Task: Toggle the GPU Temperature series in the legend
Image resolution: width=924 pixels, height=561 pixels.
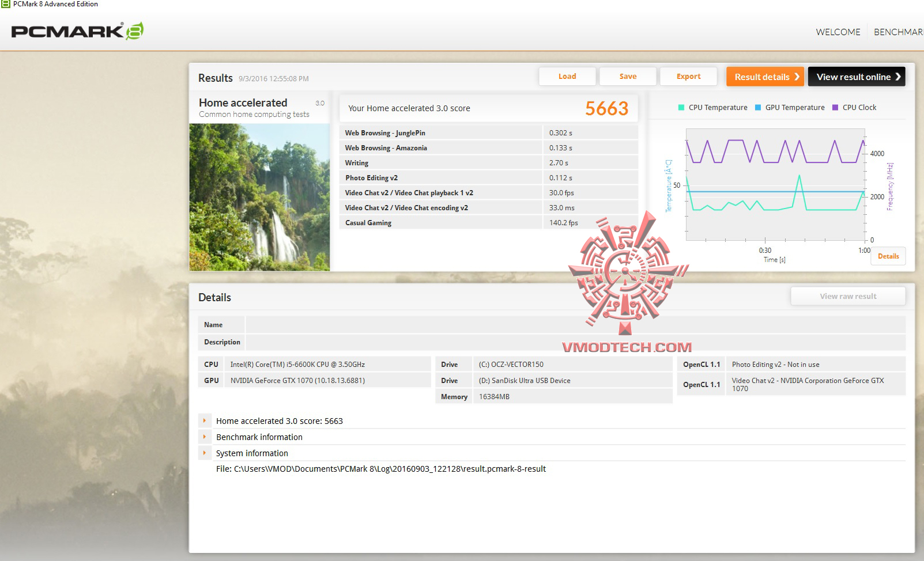Action: coord(790,107)
